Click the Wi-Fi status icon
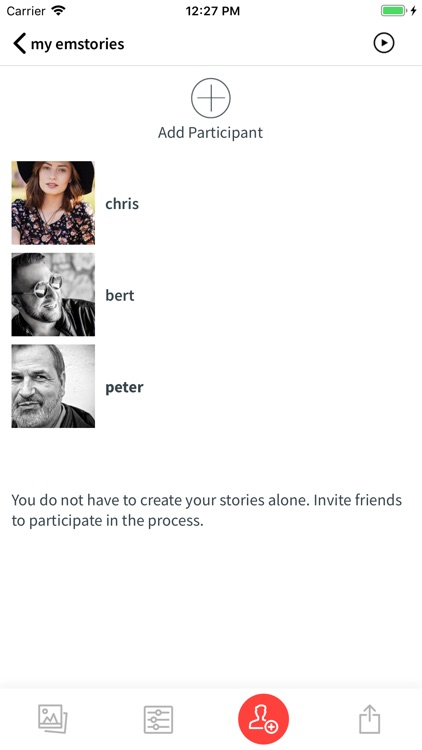 59,11
